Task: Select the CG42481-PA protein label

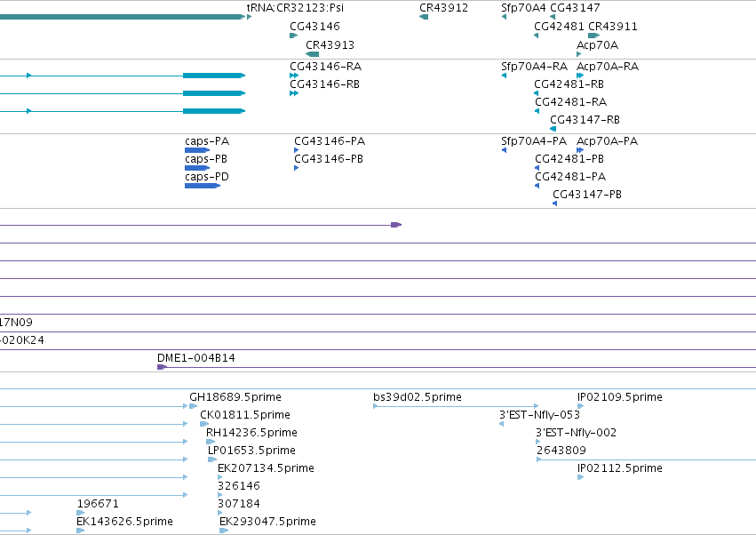Action: point(570,177)
